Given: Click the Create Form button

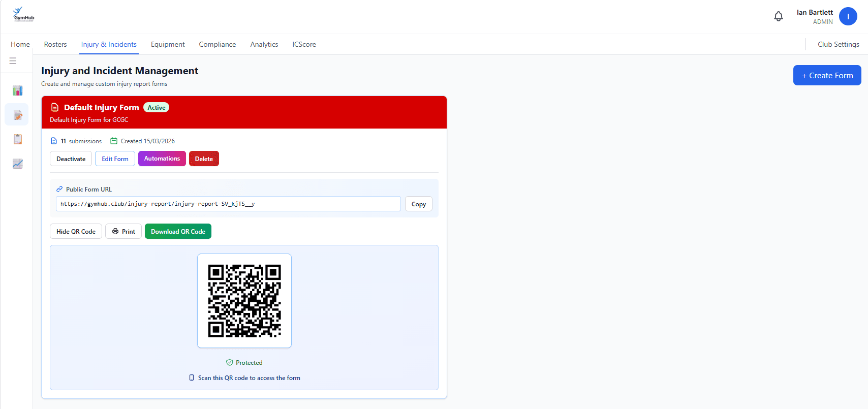Looking at the screenshot, I should pyautogui.click(x=827, y=75).
